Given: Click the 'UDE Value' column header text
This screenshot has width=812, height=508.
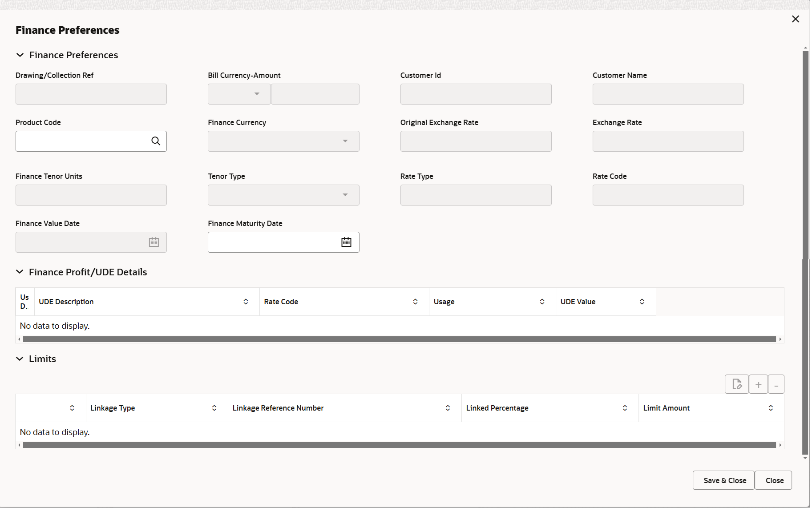Looking at the screenshot, I should tap(578, 302).
